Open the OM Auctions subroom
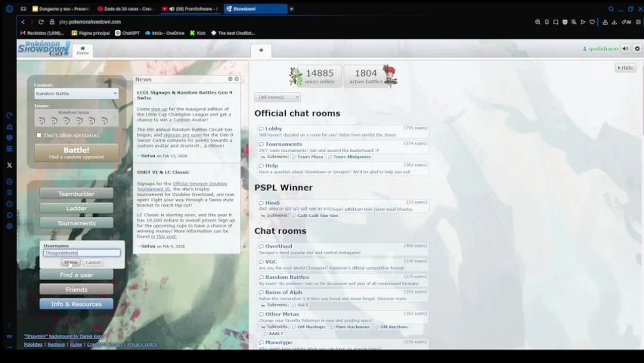The image size is (644, 363). pos(391,327)
